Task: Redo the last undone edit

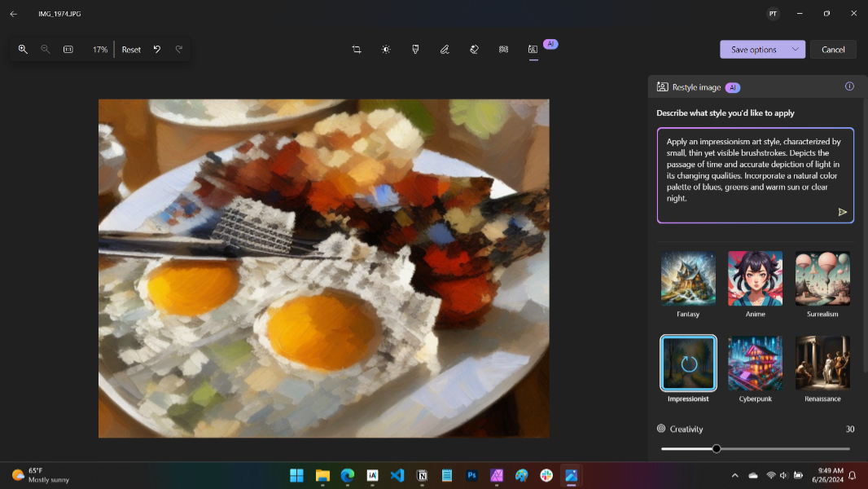Action: tap(179, 49)
